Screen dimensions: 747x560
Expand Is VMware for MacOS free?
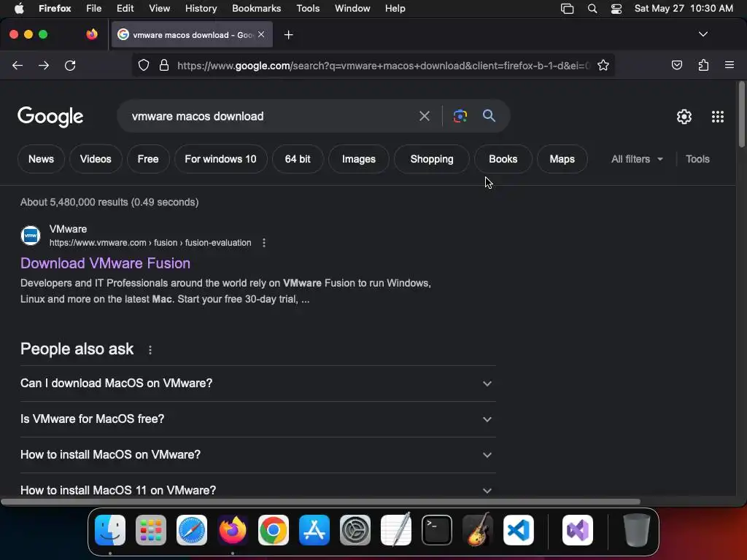[x=258, y=419]
